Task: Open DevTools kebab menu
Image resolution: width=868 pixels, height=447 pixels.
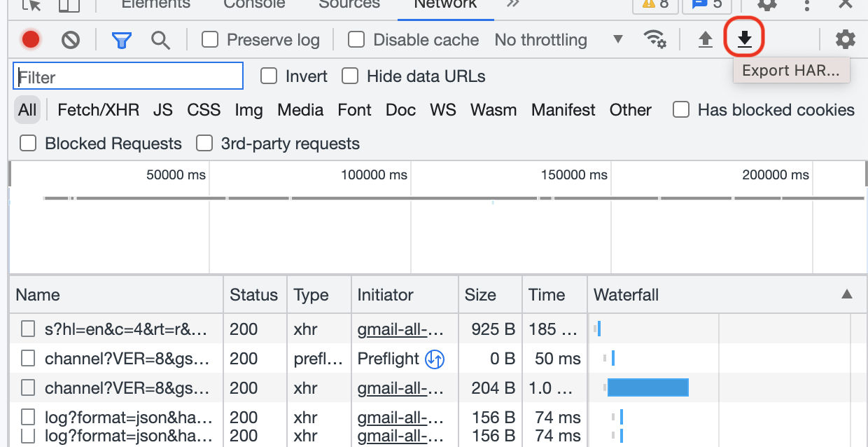Action: [807, 4]
